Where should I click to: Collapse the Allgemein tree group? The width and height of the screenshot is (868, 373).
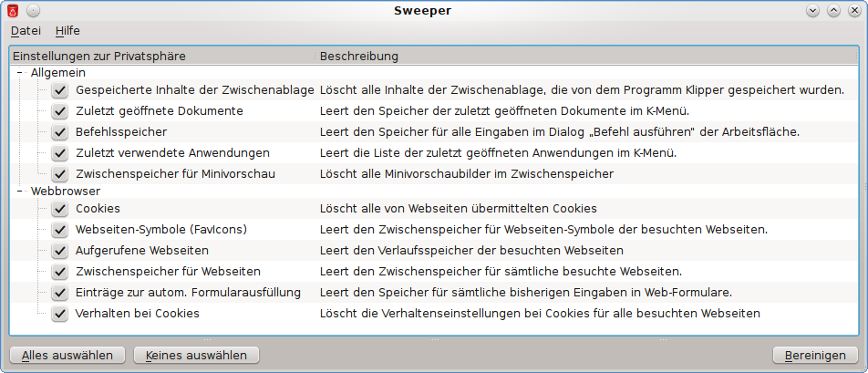21,71
